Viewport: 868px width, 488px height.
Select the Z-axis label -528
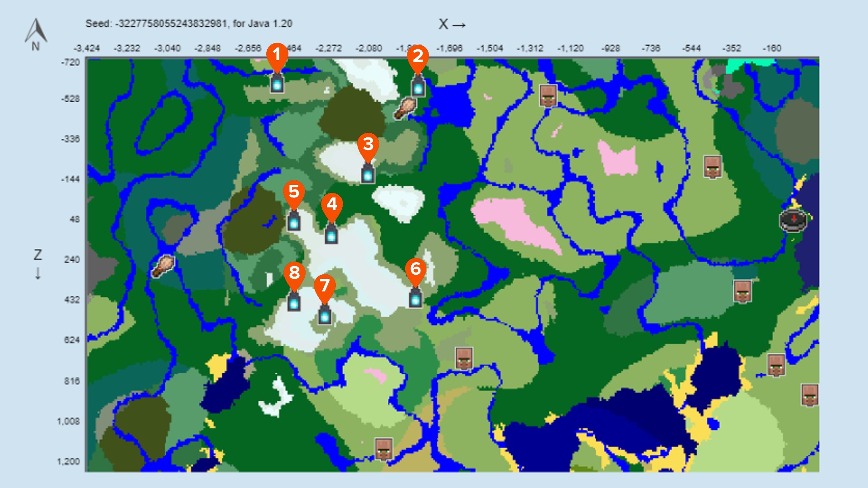coord(71,99)
